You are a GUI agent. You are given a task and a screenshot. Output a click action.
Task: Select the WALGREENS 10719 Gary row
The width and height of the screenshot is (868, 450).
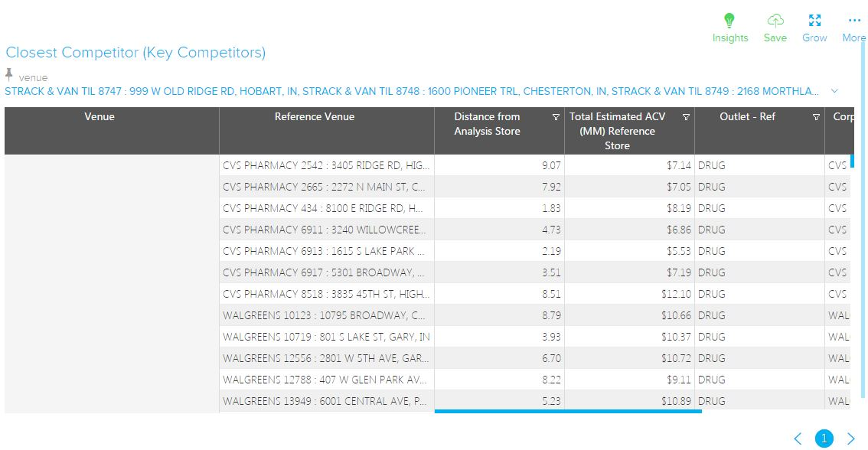326,337
